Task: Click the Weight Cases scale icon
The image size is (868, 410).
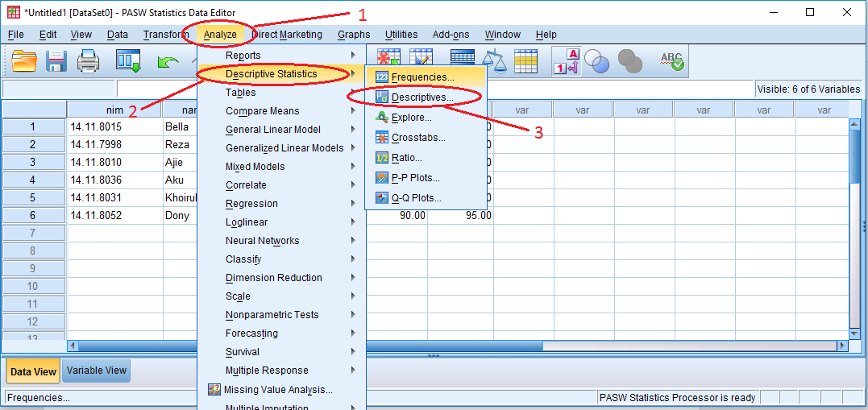Action: tap(494, 60)
